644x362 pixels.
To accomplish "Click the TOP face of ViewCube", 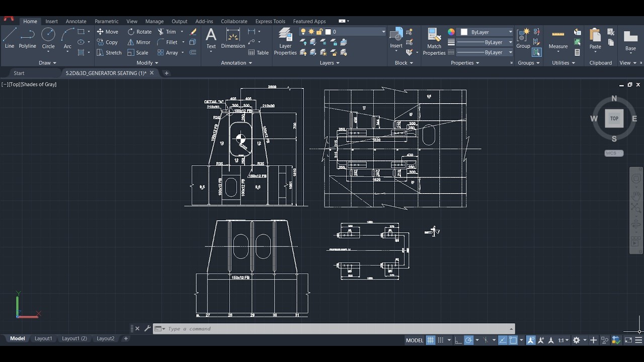I will click(614, 119).
